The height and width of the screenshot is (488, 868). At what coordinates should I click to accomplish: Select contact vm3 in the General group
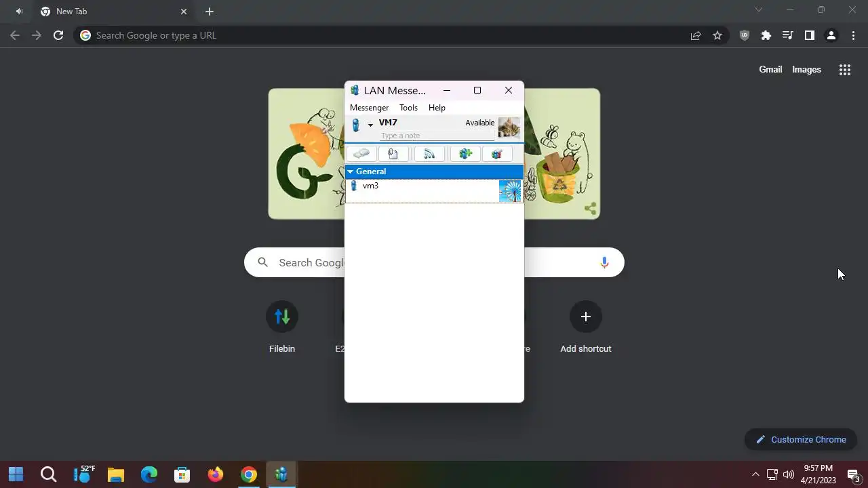click(x=434, y=190)
